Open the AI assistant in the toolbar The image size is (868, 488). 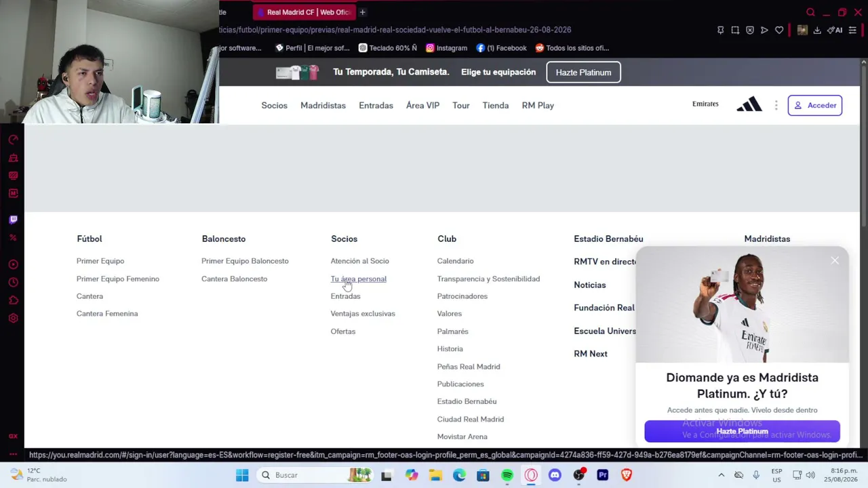[836, 30]
